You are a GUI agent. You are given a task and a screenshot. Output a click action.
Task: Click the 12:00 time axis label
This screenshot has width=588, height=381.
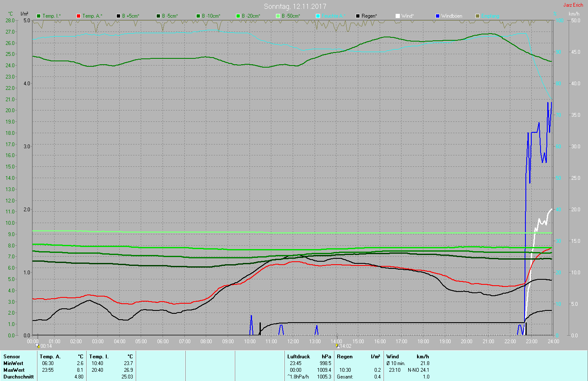[x=293, y=342]
